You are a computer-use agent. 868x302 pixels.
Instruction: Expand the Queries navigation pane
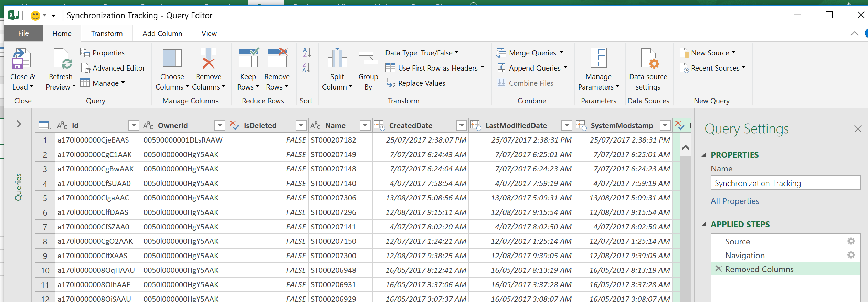tap(19, 124)
